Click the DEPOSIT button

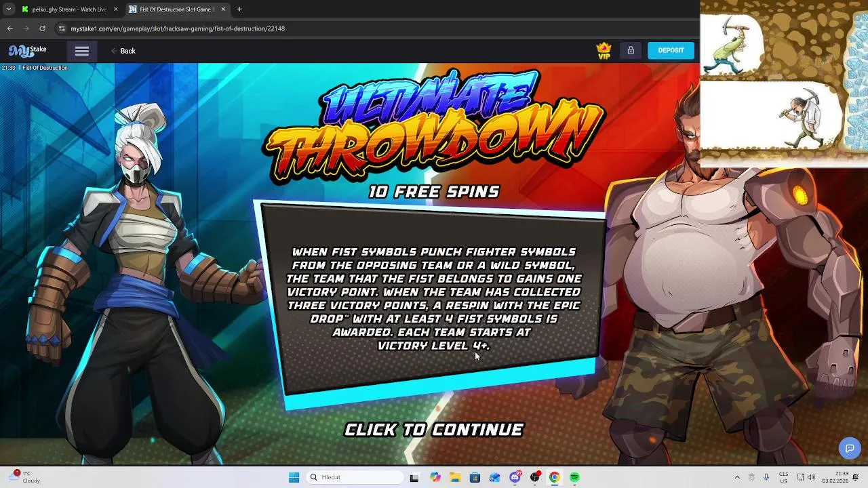[671, 50]
